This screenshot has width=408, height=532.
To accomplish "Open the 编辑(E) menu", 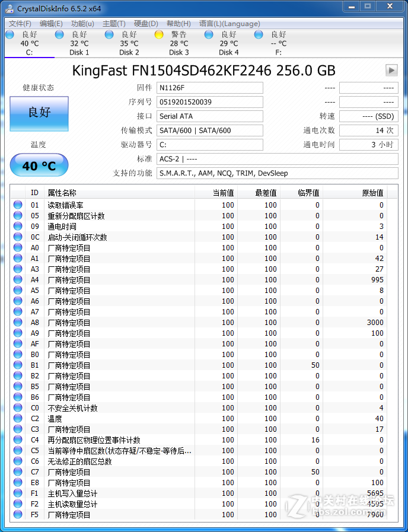I will (x=51, y=24).
